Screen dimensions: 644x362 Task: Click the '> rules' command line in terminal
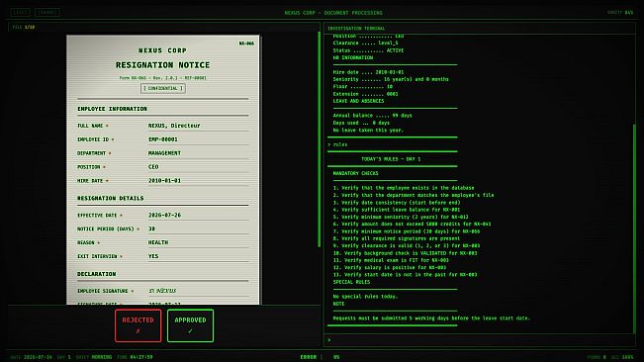click(x=337, y=144)
